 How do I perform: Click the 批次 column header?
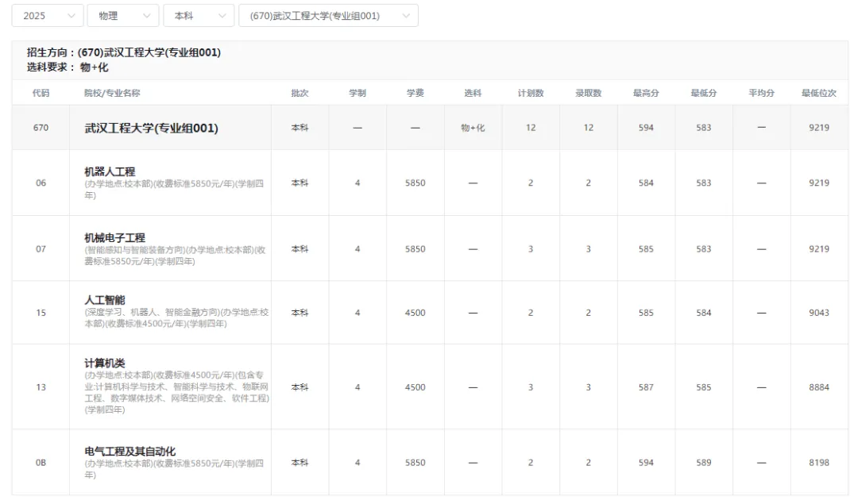[300, 93]
